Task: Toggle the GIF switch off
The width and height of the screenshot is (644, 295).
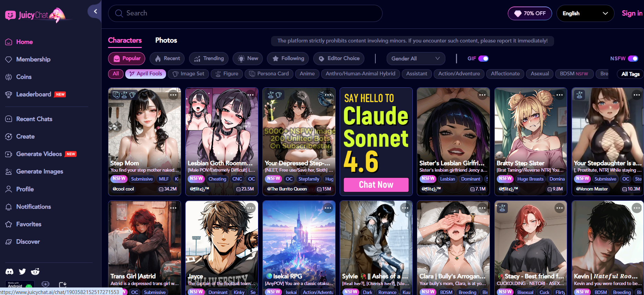Action: (483, 59)
